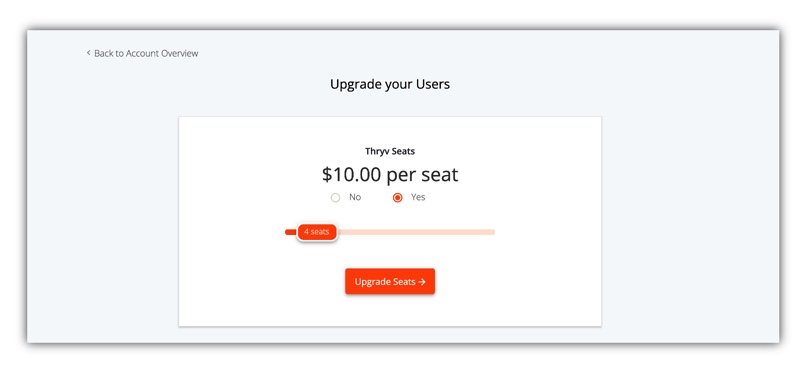Click the "$10.00" amount
Screen dimensions: 808x372
[352, 175]
